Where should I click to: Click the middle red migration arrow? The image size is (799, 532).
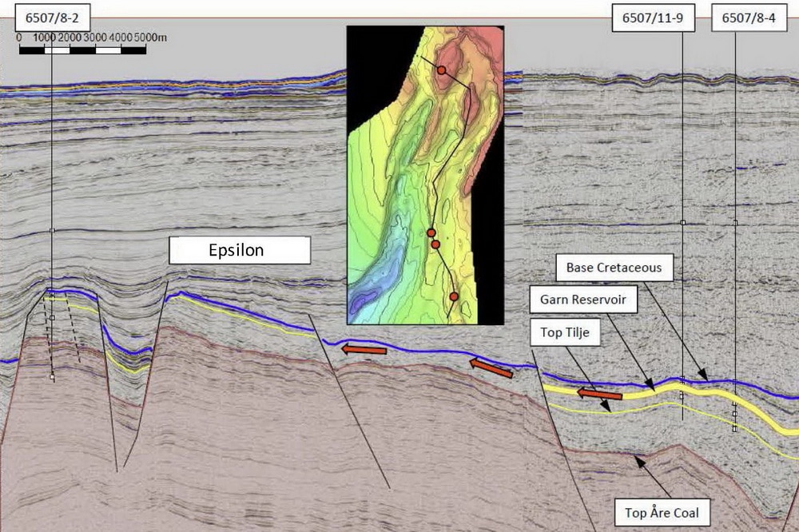(491, 368)
